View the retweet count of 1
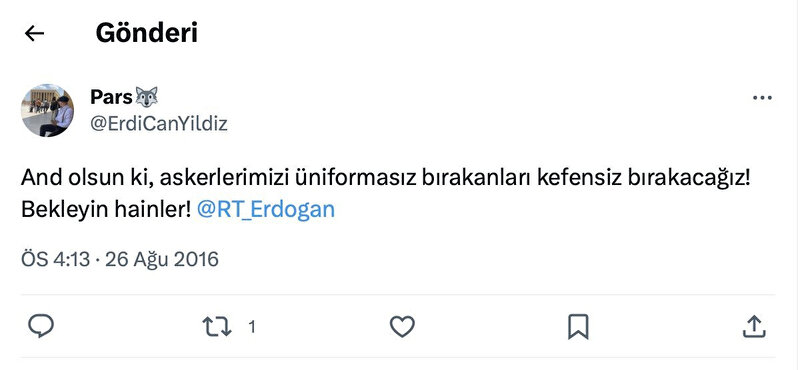 tap(252, 327)
